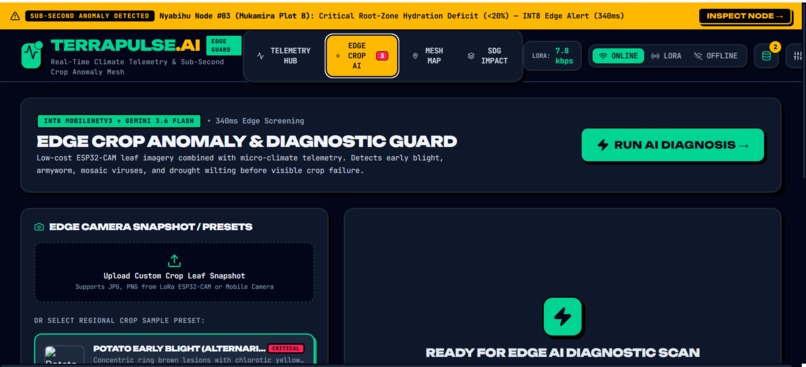Click the red 3 badge on Edge Crop AI

(382, 56)
